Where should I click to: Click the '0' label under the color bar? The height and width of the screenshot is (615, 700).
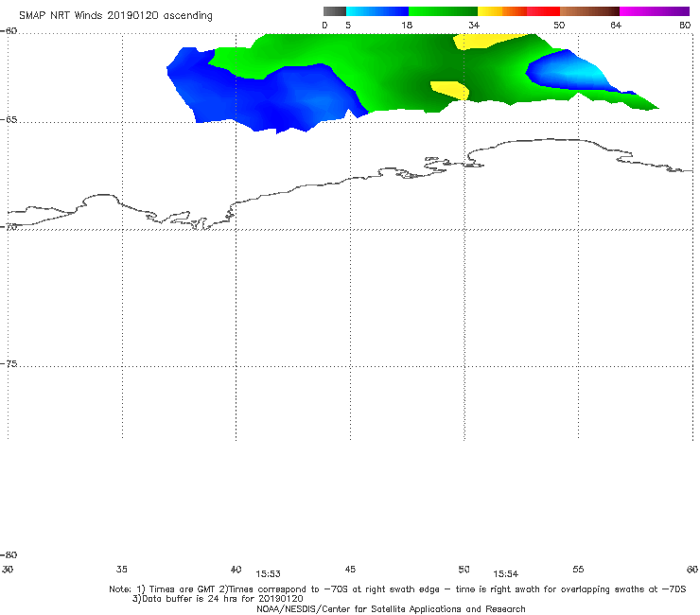[324, 25]
